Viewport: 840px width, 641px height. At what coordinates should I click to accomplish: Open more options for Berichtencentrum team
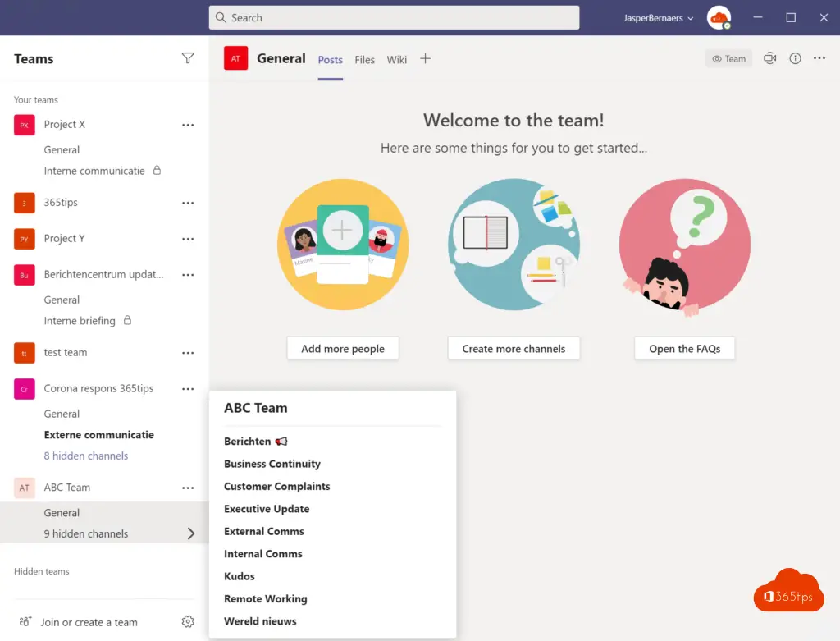pyautogui.click(x=188, y=275)
